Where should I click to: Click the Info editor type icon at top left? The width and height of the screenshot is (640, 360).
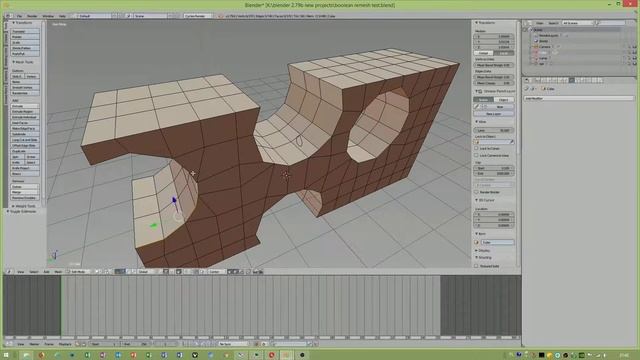click(x=9, y=16)
